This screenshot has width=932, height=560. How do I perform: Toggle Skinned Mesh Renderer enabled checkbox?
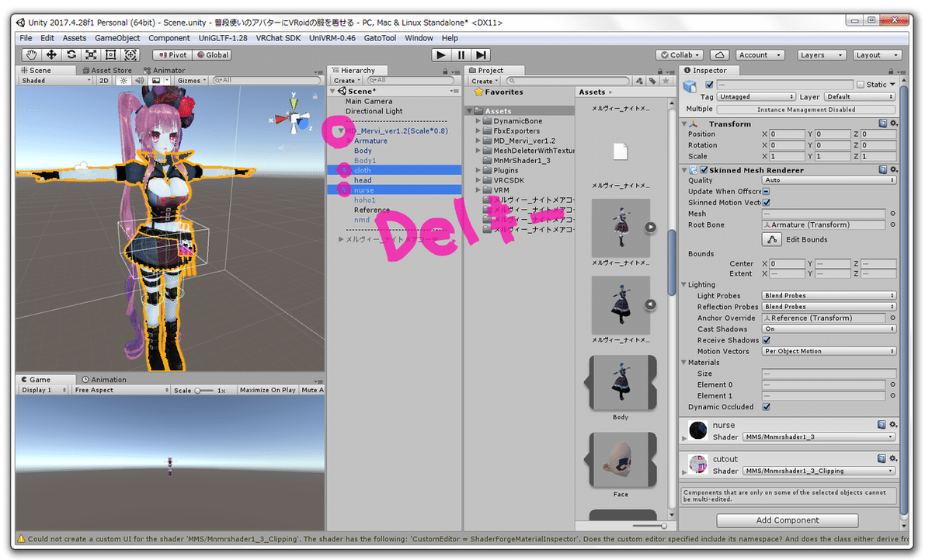pos(704,170)
